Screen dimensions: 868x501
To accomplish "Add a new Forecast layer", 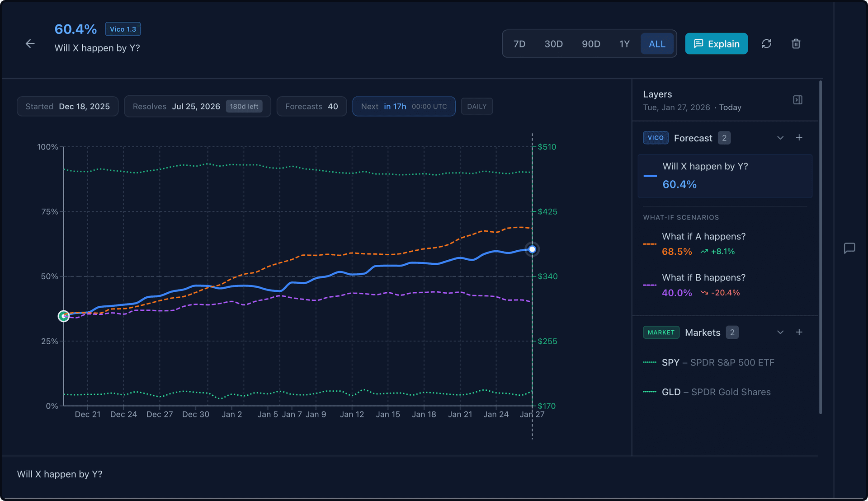I will (x=799, y=138).
